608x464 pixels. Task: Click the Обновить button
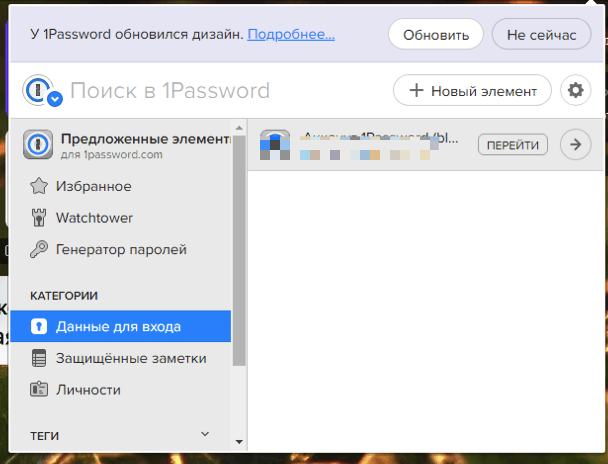(436, 35)
